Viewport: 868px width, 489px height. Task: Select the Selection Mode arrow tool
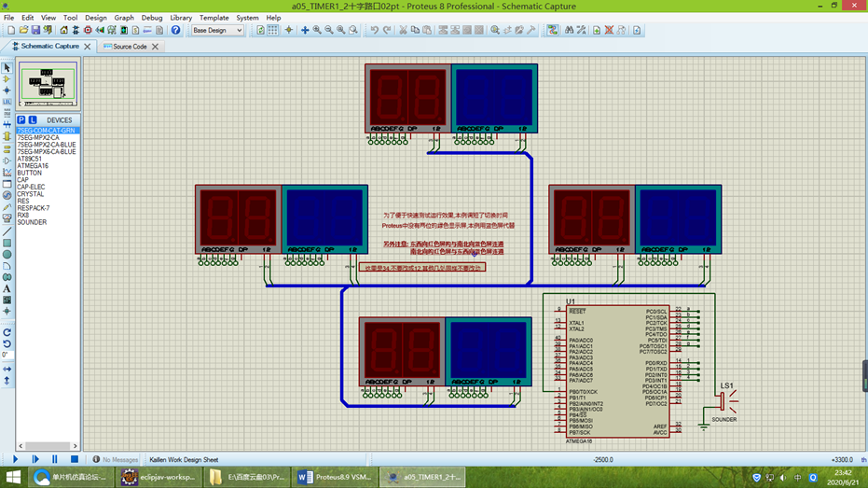pyautogui.click(x=7, y=67)
